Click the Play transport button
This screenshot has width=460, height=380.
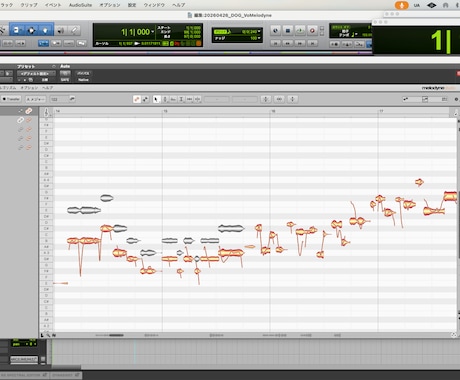[x=300, y=31]
